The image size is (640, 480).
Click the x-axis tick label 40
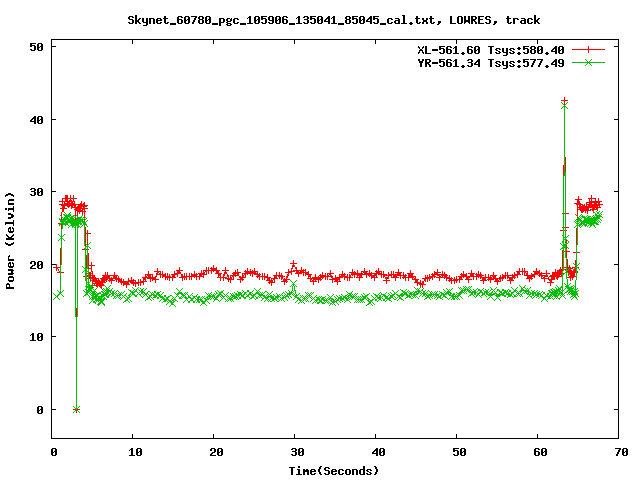point(378,452)
